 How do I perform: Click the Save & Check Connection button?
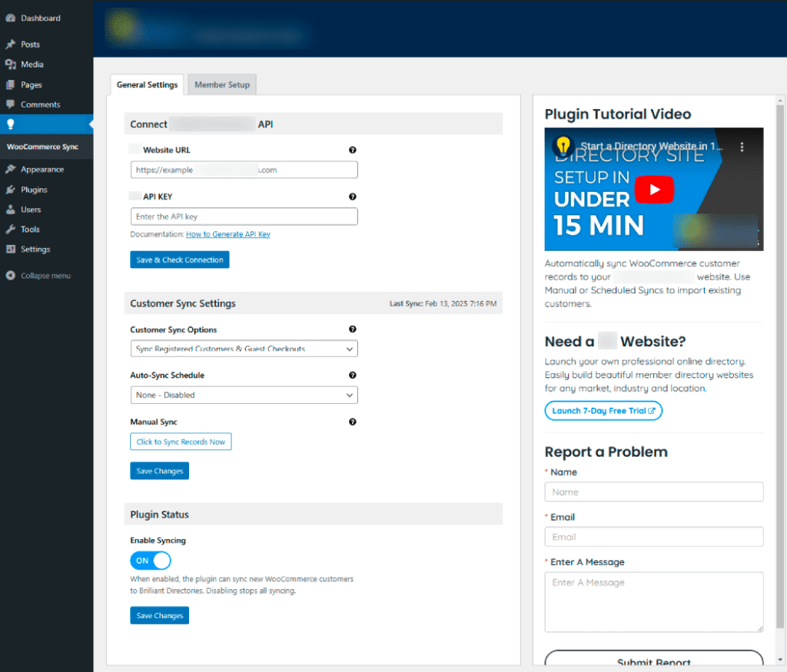(x=180, y=260)
